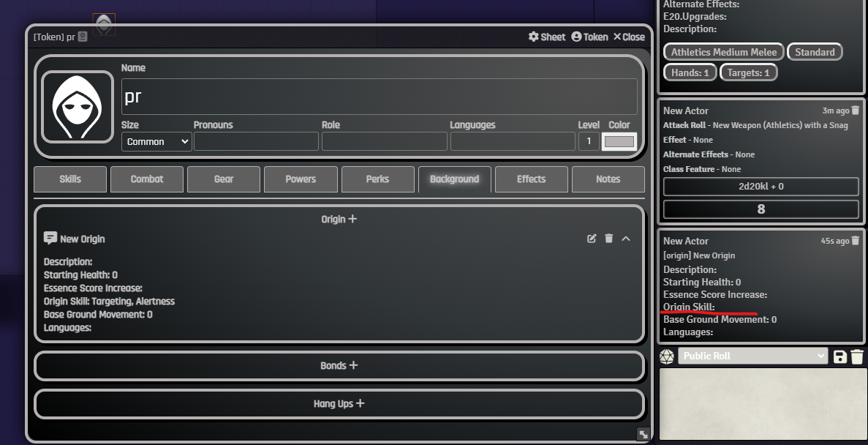Click inside the Name field showing pr
The width and height of the screenshot is (868, 445).
click(x=293, y=95)
